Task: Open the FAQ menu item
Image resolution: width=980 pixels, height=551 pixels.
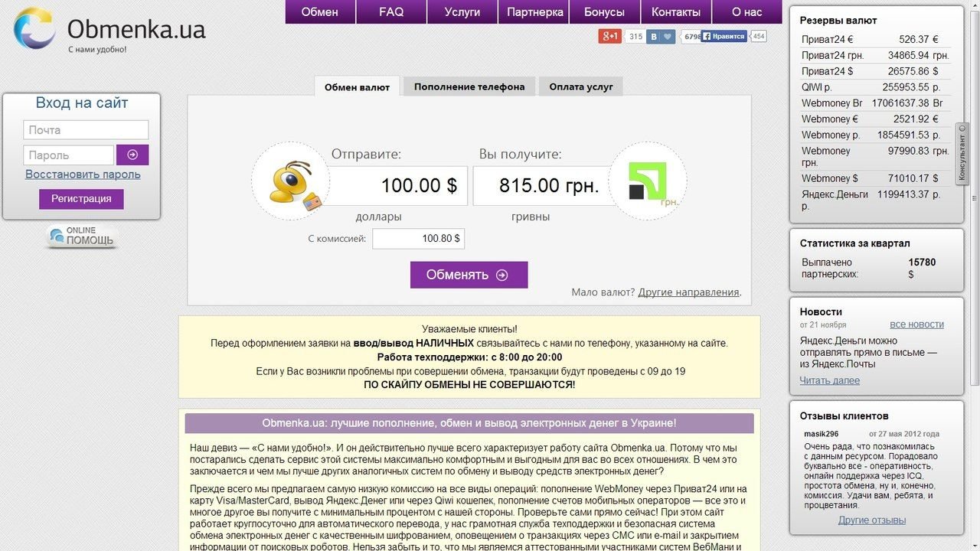Action: tap(391, 11)
